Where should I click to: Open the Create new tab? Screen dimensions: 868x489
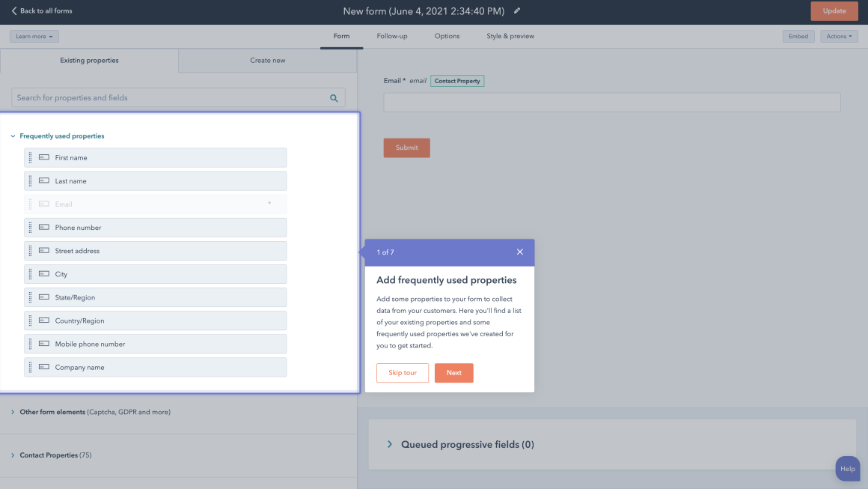(x=266, y=60)
